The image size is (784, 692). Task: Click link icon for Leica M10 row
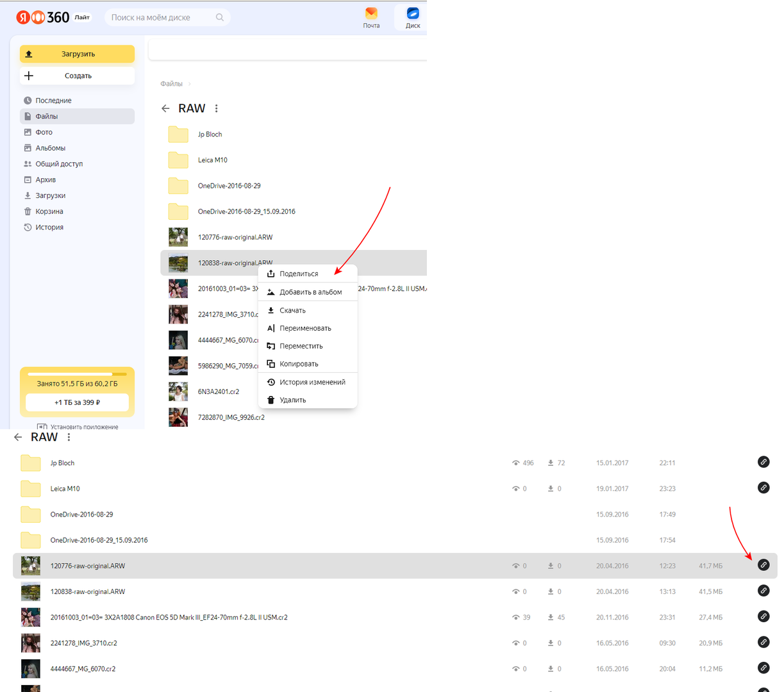[x=763, y=488]
